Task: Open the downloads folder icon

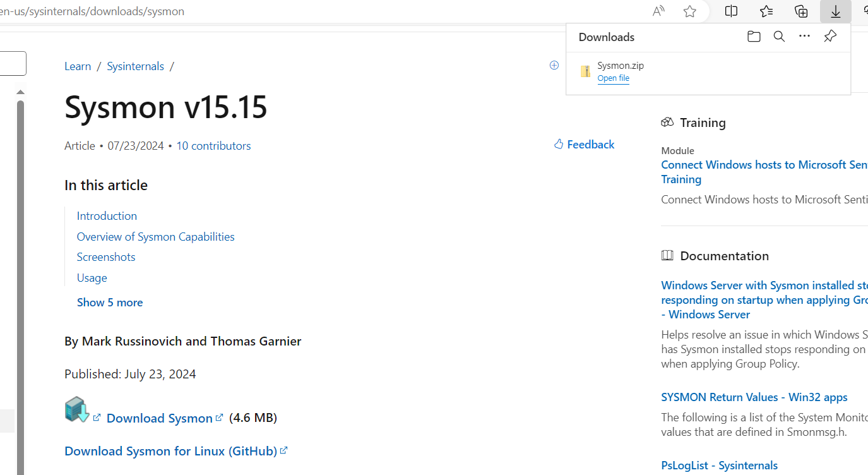Action: pos(754,37)
